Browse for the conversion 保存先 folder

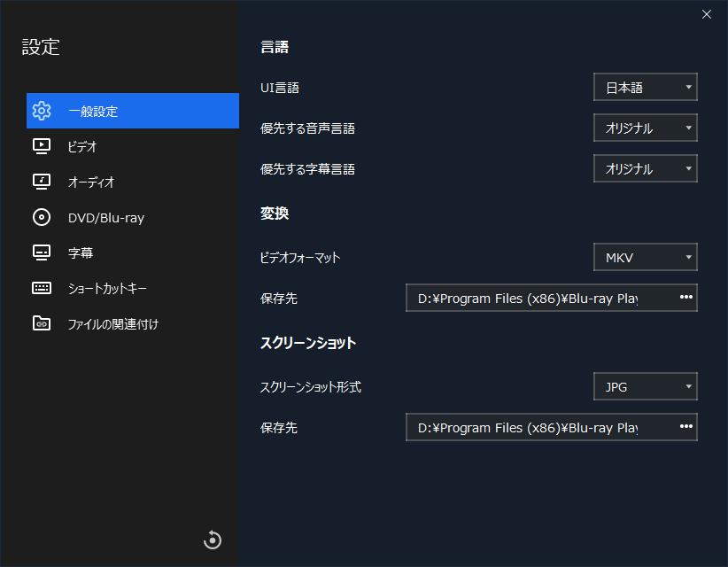point(685,298)
